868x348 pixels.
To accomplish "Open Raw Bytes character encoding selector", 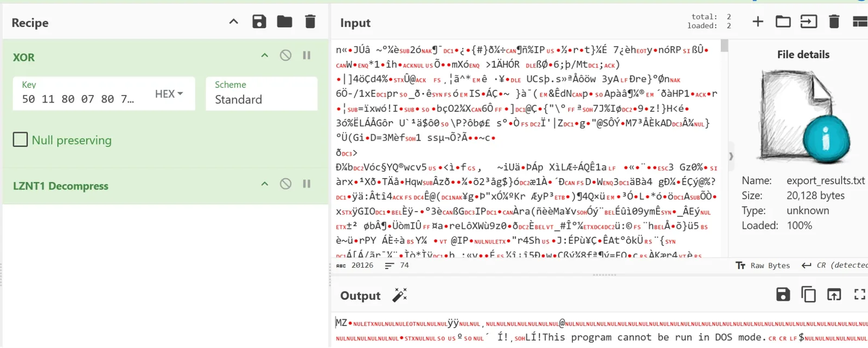I will click(763, 265).
